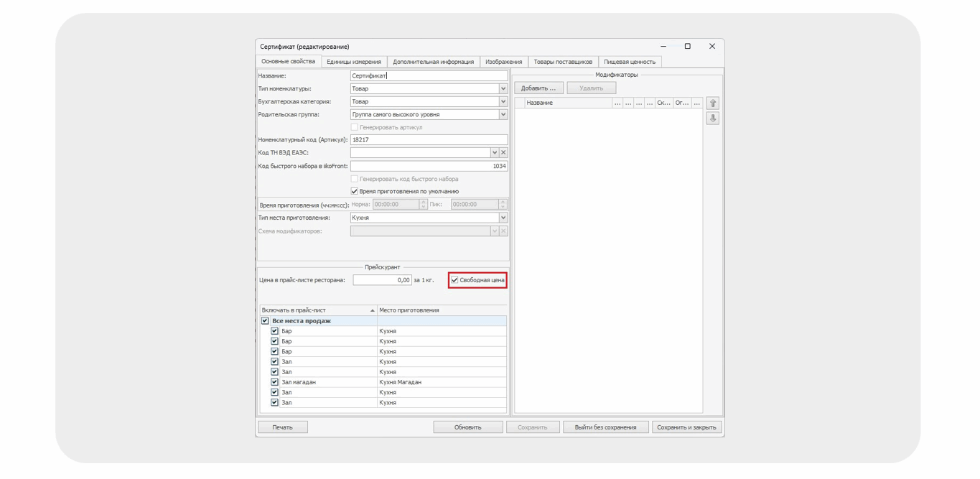This screenshot has width=980, height=479.
Task: Minimize the Сертификат window
Action: coord(663,47)
